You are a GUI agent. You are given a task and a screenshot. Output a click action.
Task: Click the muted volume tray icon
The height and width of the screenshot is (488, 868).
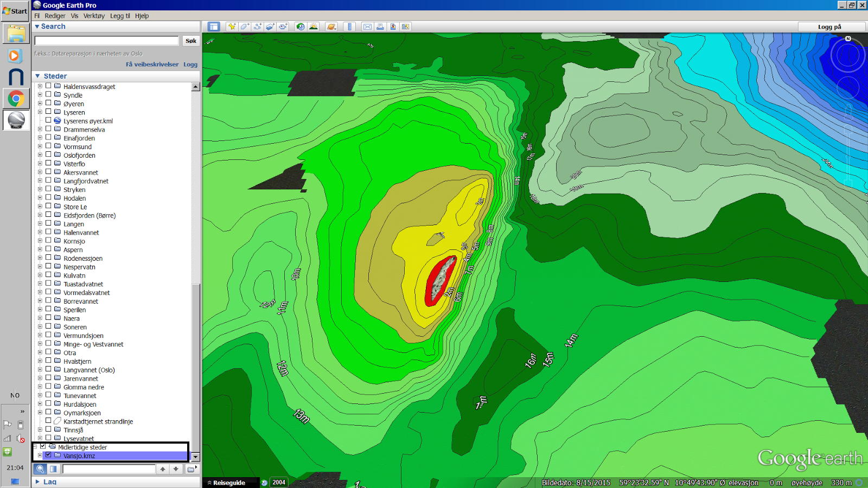tap(21, 438)
